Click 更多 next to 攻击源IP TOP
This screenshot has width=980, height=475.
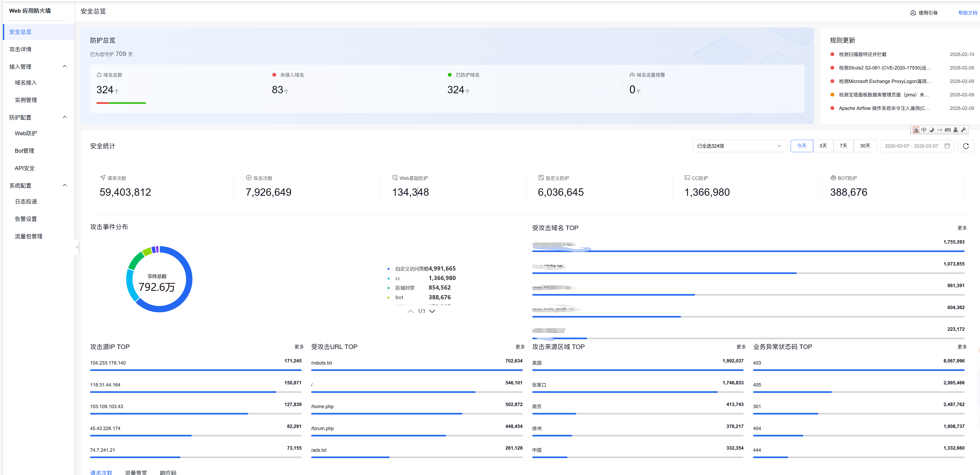pyautogui.click(x=299, y=347)
